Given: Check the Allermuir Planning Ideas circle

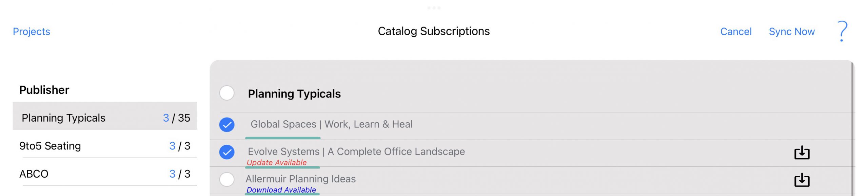Looking at the screenshot, I should pyautogui.click(x=227, y=179).
